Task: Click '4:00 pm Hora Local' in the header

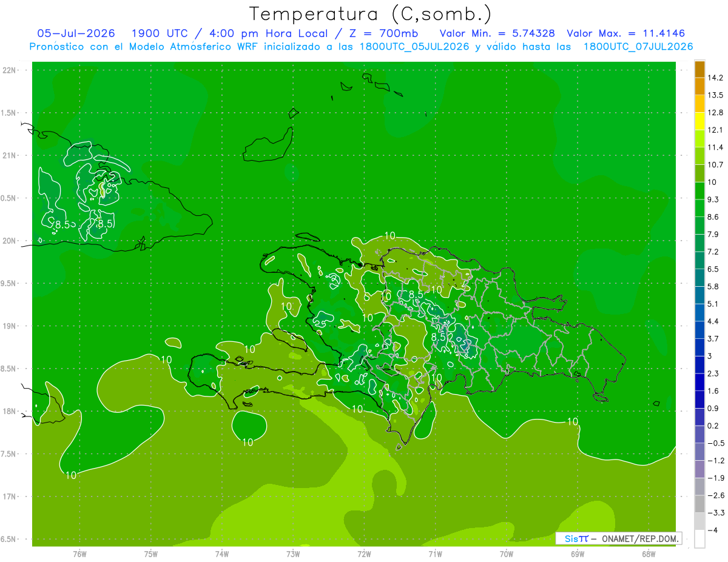Action: pyautogui.click(x=268, y=33)
